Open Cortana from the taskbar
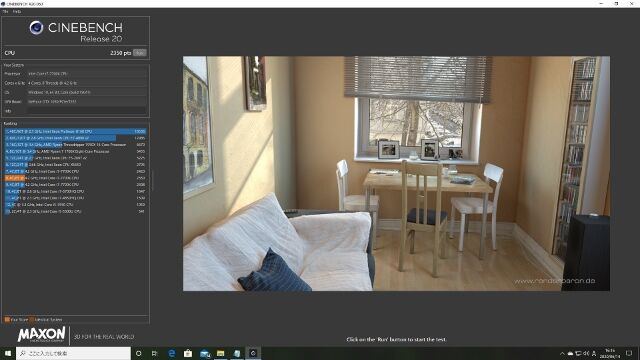The height and width of the screenshot is (360, 640). (139, 353)
